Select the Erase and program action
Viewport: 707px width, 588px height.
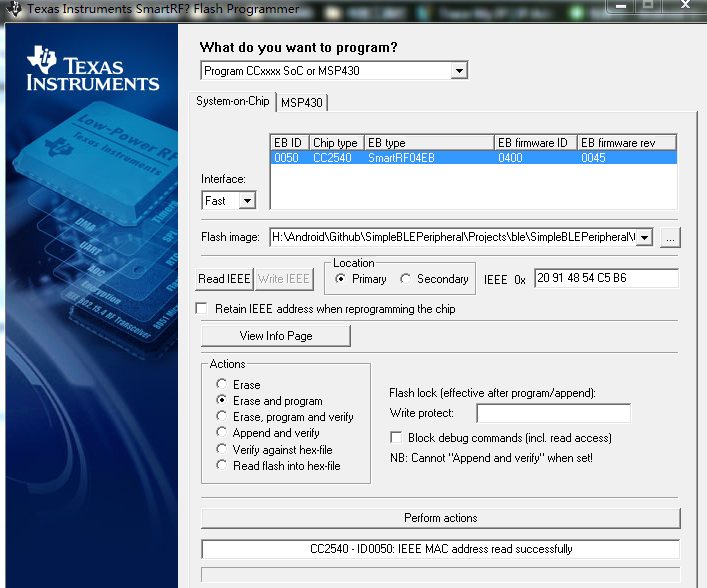[221, 400]
